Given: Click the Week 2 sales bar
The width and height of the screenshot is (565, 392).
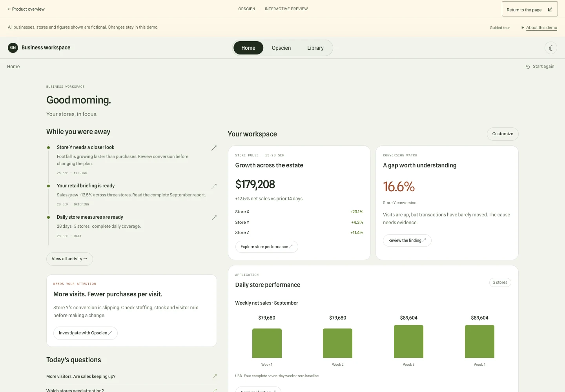Looking at the screenshot, I should click(x=338, y=343).
